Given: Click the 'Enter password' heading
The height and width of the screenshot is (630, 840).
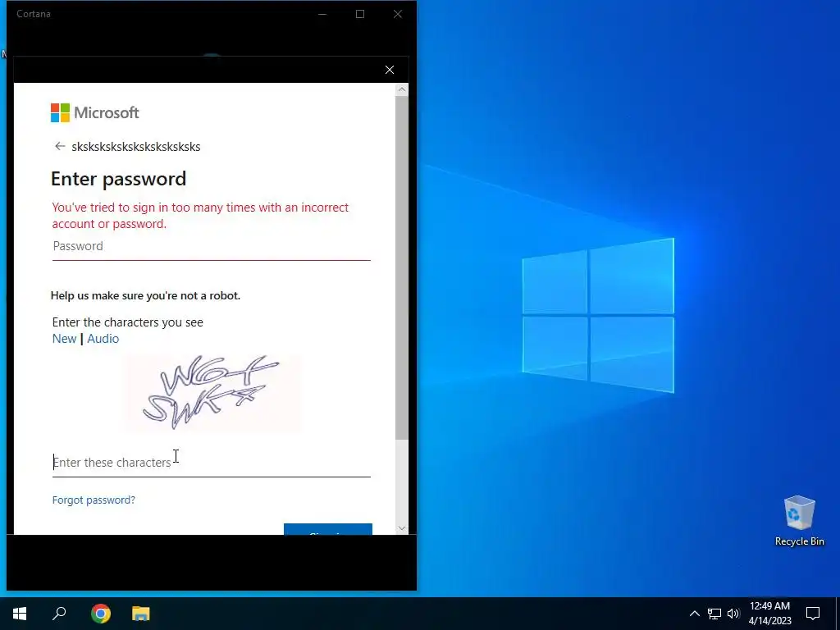Looking at the screenshot, I should tap(118, 178).
